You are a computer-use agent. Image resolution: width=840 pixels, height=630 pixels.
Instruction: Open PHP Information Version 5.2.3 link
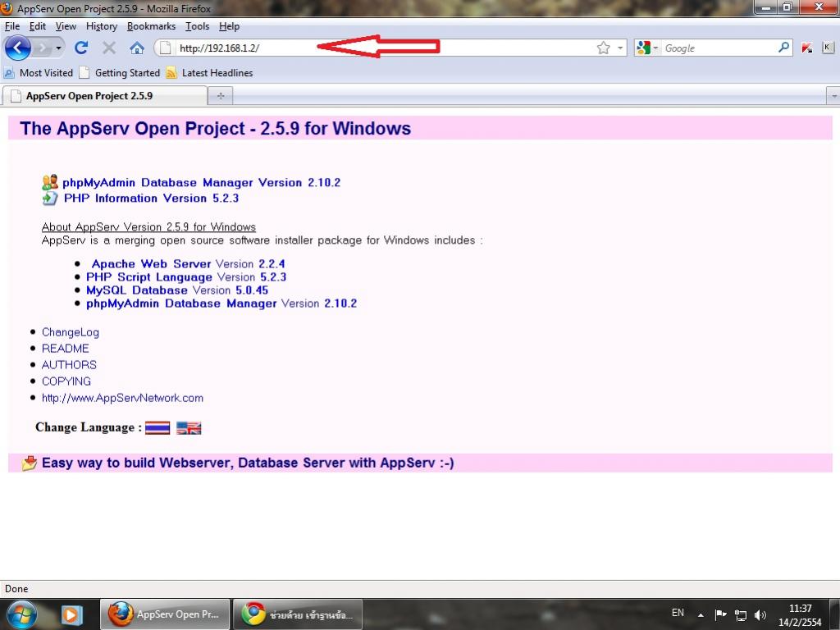pos(151,199)
